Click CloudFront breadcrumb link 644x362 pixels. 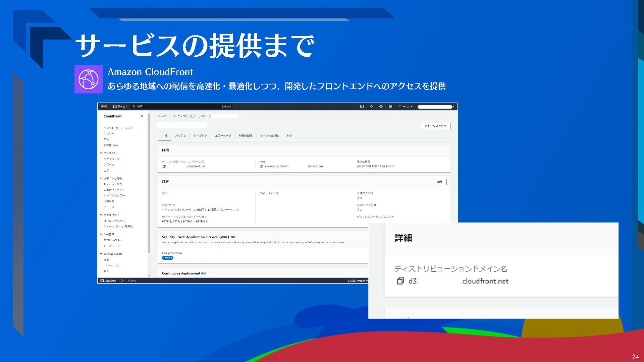[165, 116]
